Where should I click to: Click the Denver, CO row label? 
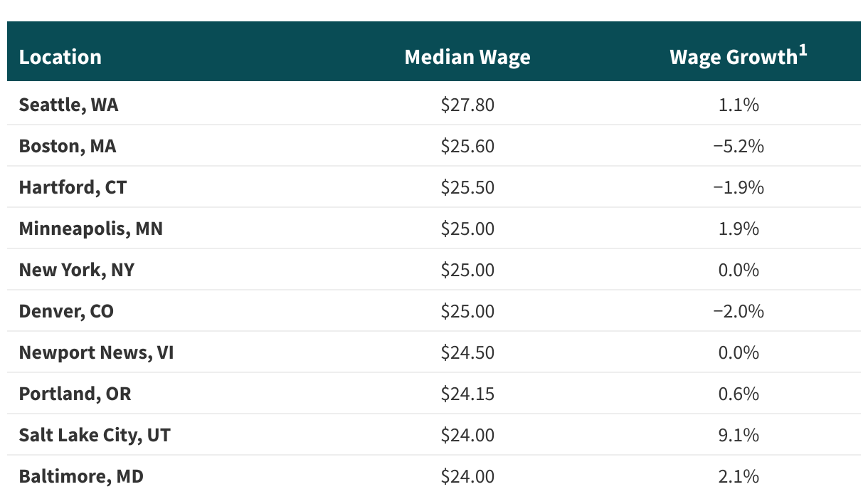tap(66, 311)
